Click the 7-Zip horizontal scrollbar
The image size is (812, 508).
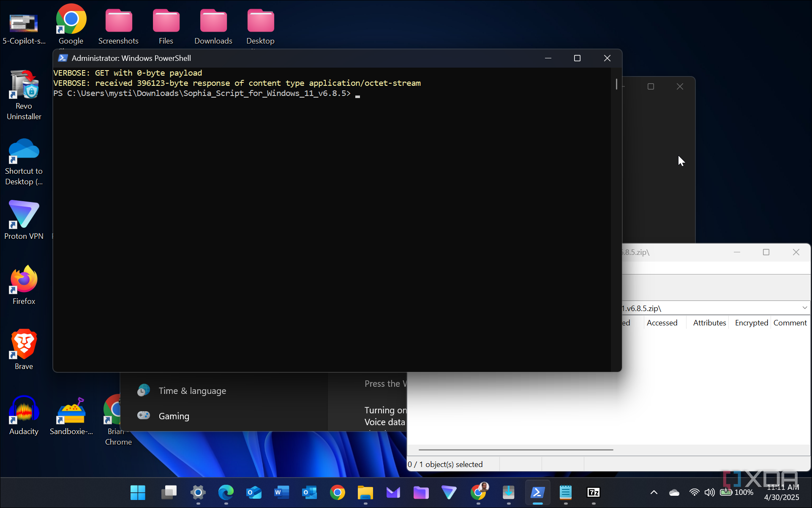click(515, 450)
